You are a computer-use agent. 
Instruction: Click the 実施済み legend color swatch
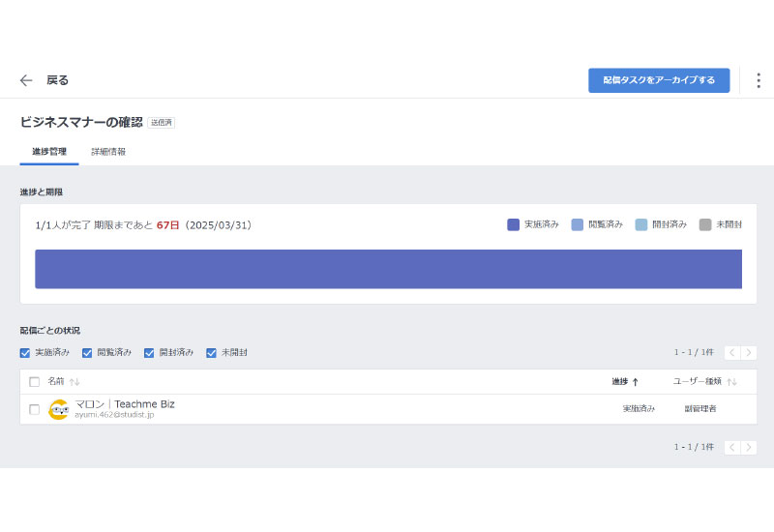pyautogui.click(x=513, y=224)
